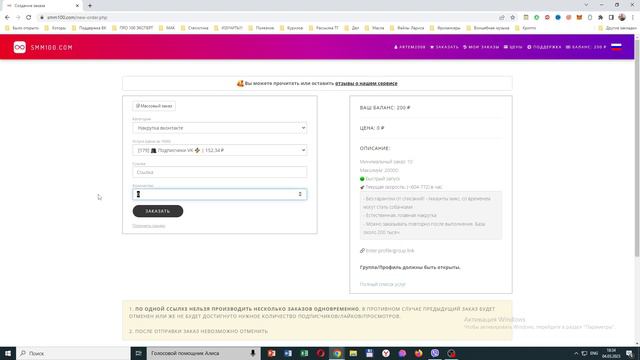The height and width of the screenshot is (360, 640).
Task: Open the Windows Start menu
Action: tap(8, 353)
